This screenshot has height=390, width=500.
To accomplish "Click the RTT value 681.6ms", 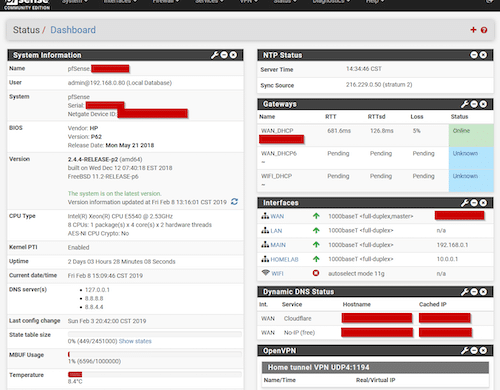I will [339, 131].
